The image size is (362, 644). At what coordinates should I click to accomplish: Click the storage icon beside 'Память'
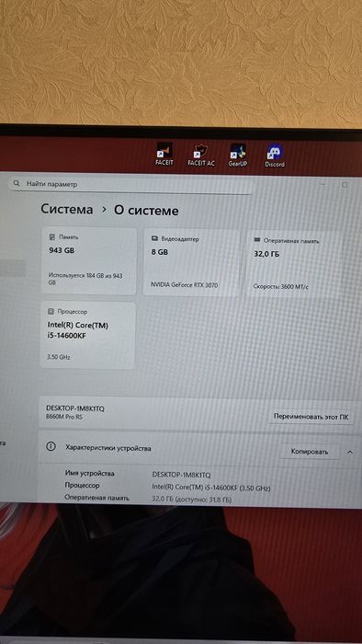(x=52, y=237)
